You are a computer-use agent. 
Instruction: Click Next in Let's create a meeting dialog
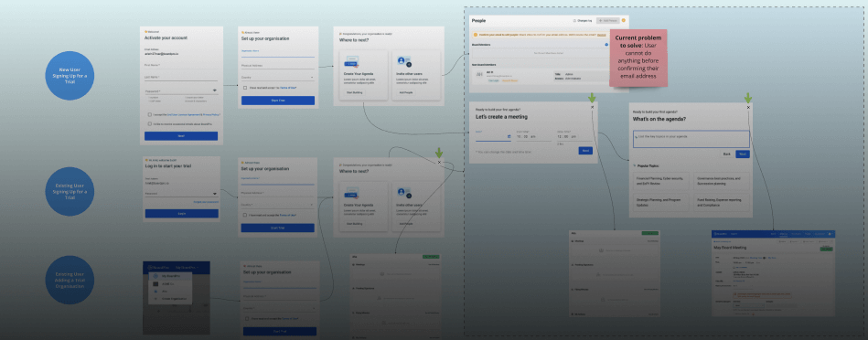coord(585,151)
